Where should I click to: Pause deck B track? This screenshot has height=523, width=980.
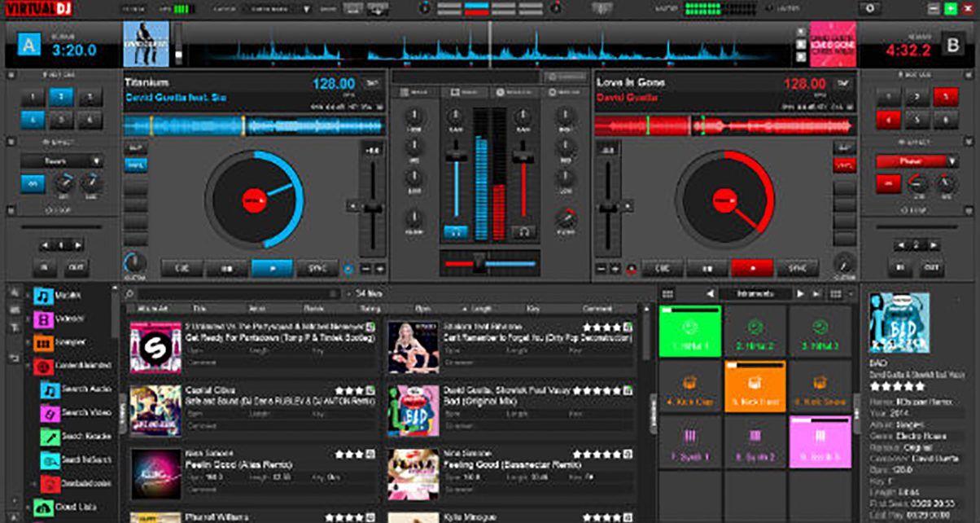pos(707,268)
